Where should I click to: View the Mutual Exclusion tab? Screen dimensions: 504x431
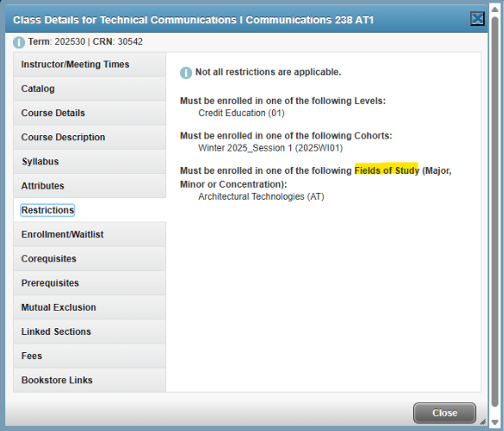pyautogui.click(x=90, y=307)
